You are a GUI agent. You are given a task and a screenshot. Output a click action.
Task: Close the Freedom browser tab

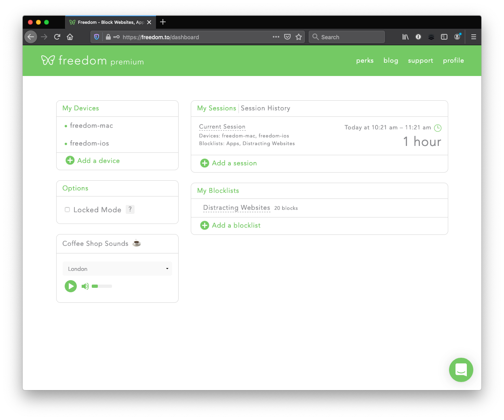(x=149, y=22)
